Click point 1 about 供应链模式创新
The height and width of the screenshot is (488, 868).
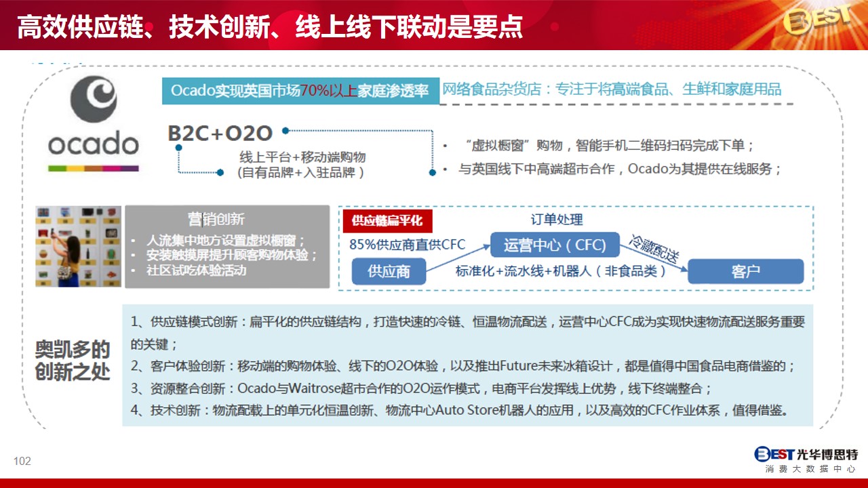coord(468,333)
